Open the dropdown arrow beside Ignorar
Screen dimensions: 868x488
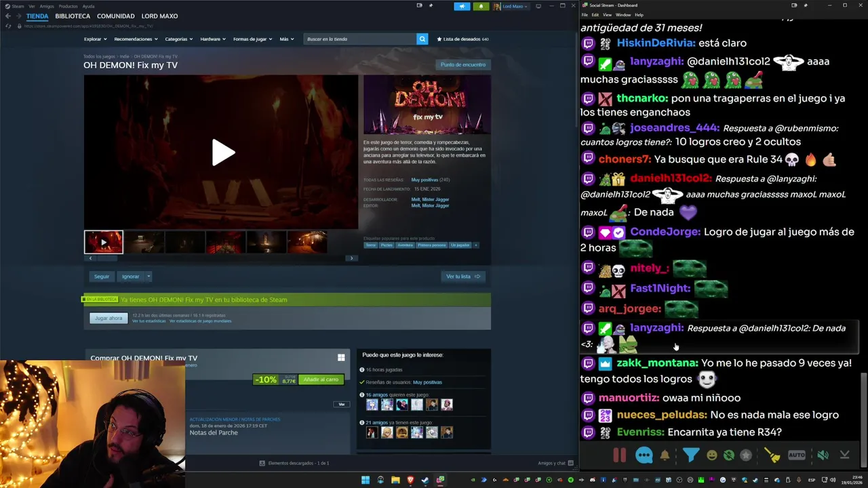tap(149, 276)
